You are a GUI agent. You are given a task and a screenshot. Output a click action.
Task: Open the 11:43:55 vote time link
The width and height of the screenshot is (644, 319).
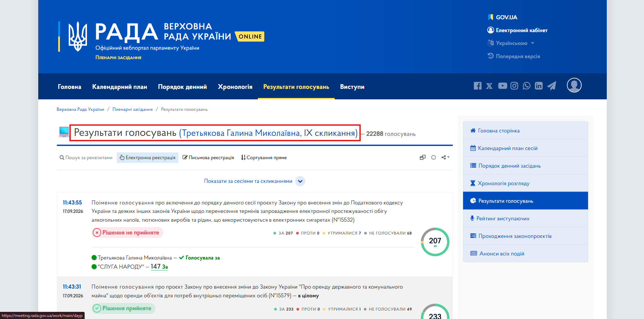pos(72,202)
